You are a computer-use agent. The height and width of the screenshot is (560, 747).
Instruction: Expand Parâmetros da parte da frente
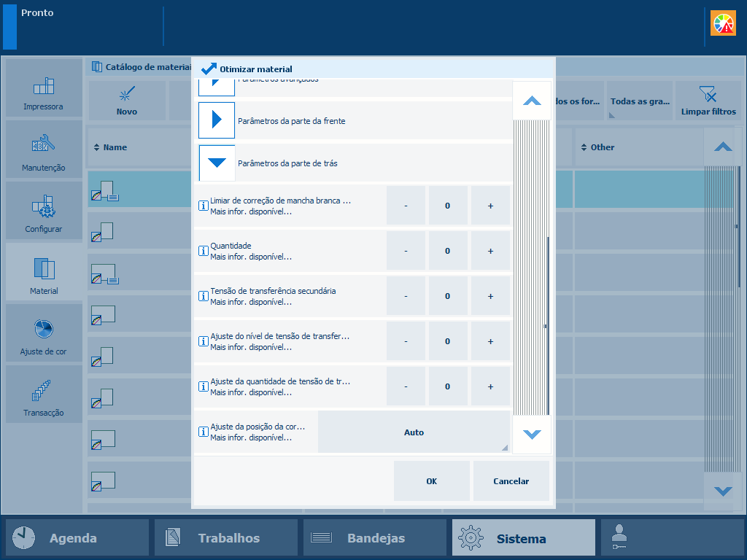pos(217,120)
